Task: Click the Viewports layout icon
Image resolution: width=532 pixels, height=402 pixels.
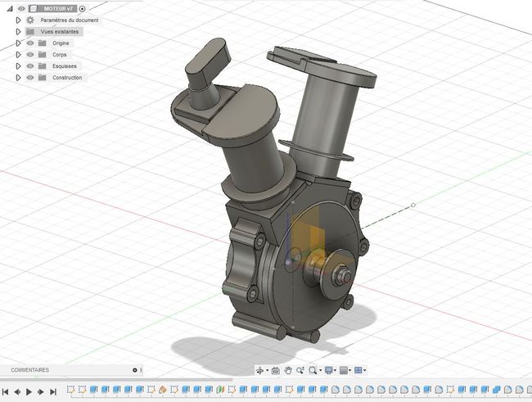Action: (358, 370)
